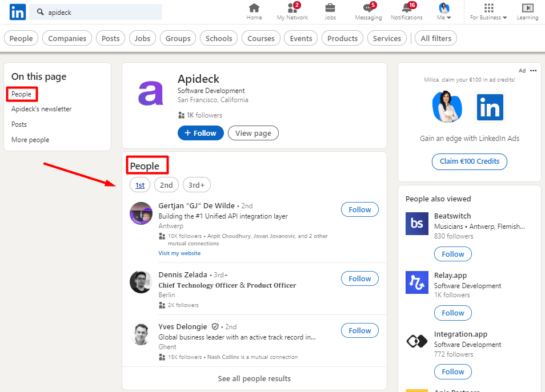Click Visit my website link
This screenshot has width=545, height=392.
coord(179,253)
